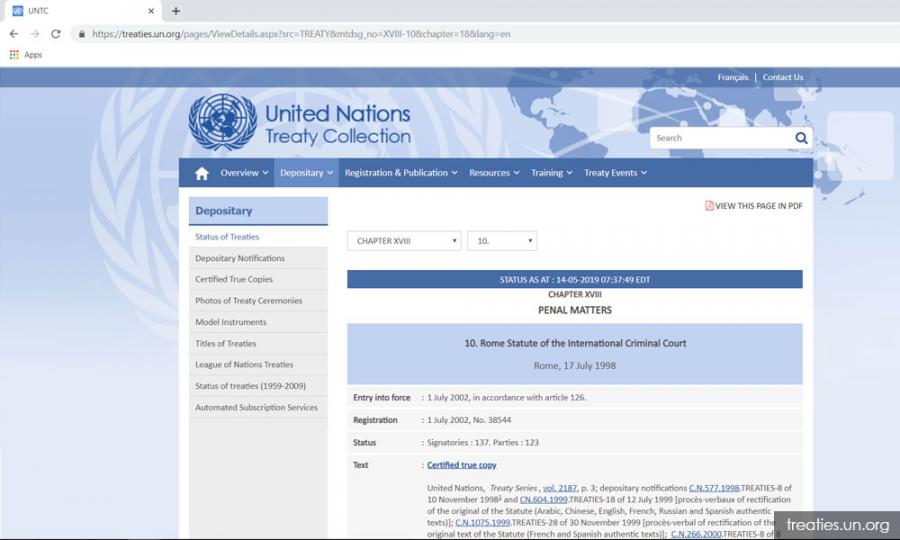This screenshot has height=540, width=900.
Task: Open the Registration & Publication menu
Action: tap(401, 173)
